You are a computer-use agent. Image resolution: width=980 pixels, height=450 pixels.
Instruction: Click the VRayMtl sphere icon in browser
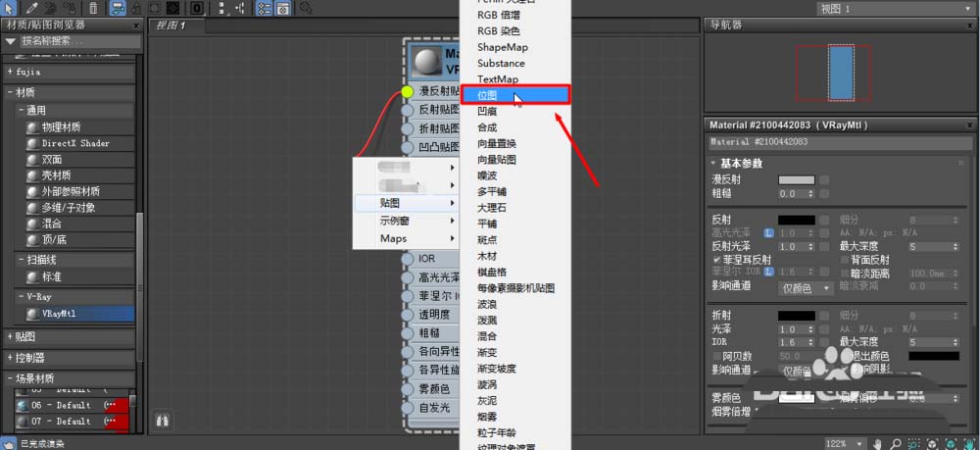[32, 314]
